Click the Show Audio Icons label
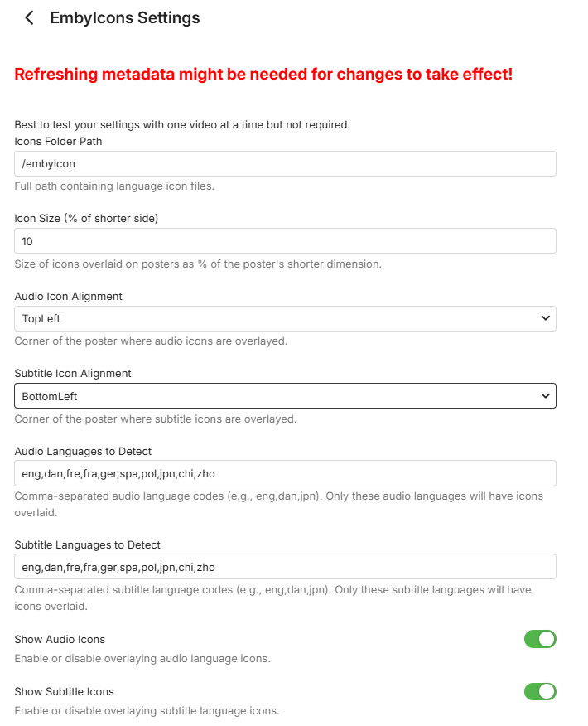 [60, 639]
